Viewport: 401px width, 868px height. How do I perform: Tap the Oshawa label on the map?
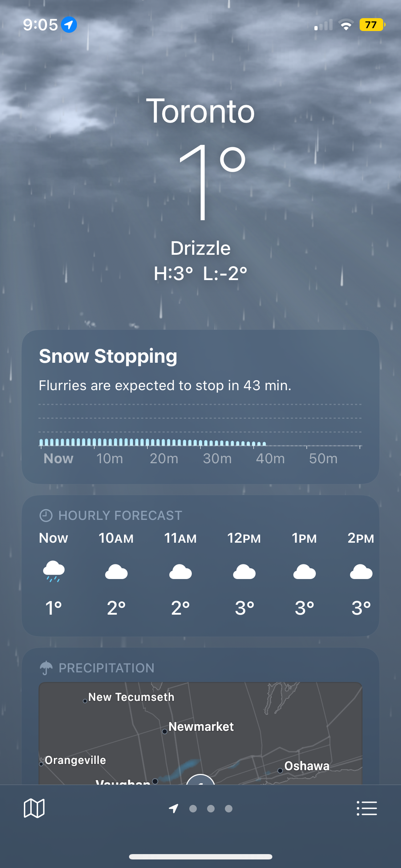[x=307, y=766]
